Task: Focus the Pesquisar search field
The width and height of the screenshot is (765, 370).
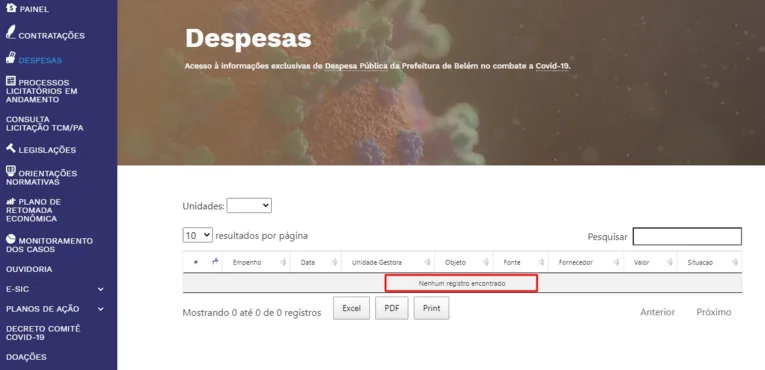Action: (687, 236)
